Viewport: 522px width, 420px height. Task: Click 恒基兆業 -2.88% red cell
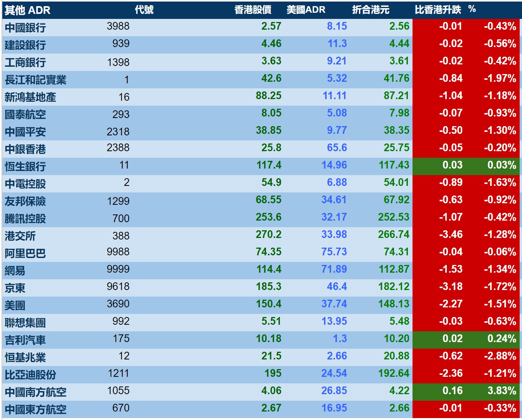(500, 356)
